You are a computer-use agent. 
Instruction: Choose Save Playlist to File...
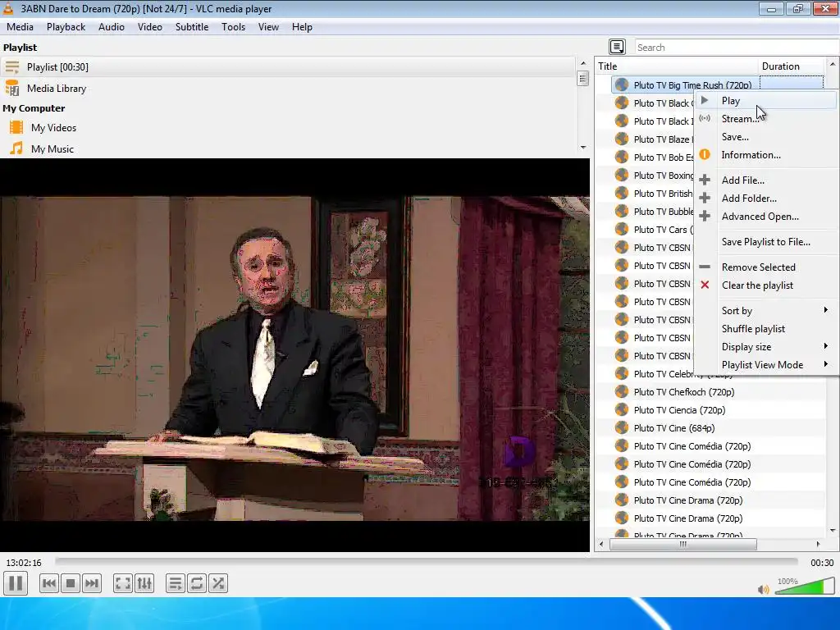(766, 242)
